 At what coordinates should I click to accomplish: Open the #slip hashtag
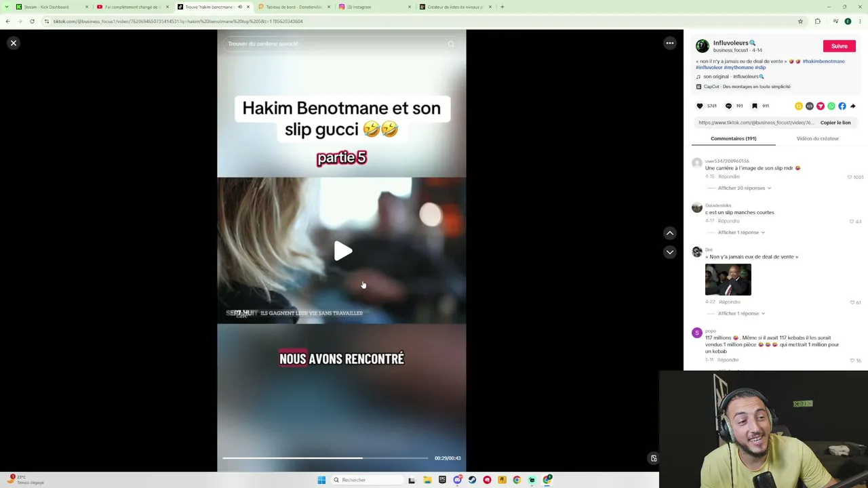coord(760,68)
